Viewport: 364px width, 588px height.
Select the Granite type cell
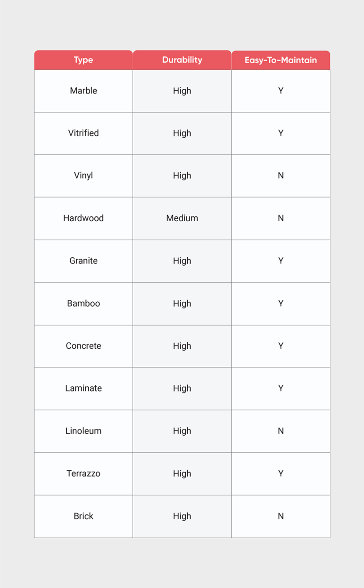83,261
